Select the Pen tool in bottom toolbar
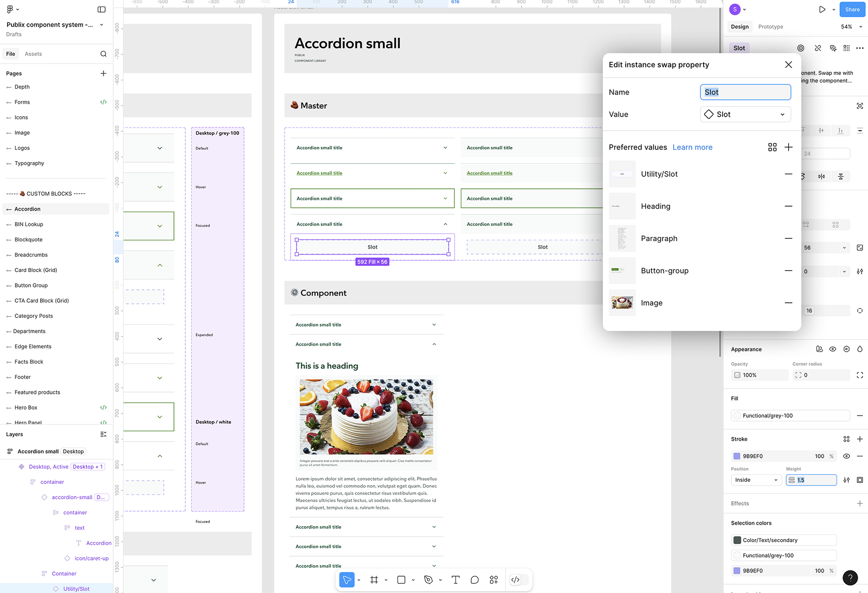Screen dimensions: 868x593 [x=428, y=580]
